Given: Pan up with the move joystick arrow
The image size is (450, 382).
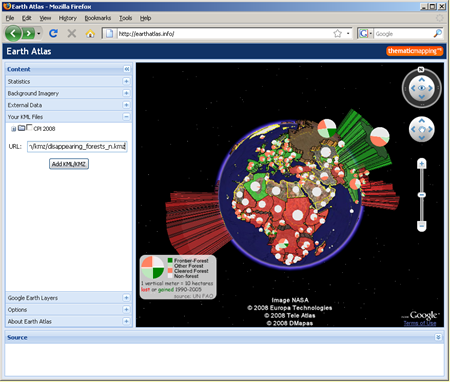Looking at the screenshot, I should click(422, 121).
